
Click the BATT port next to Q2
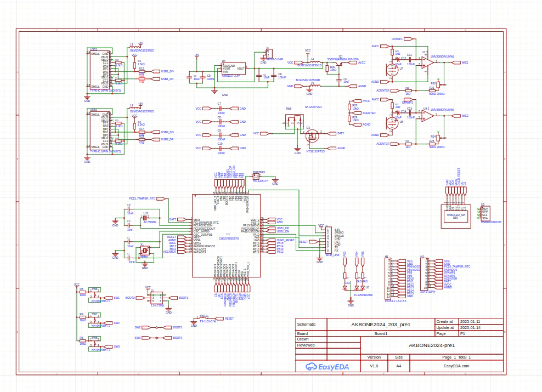point(336,133)
